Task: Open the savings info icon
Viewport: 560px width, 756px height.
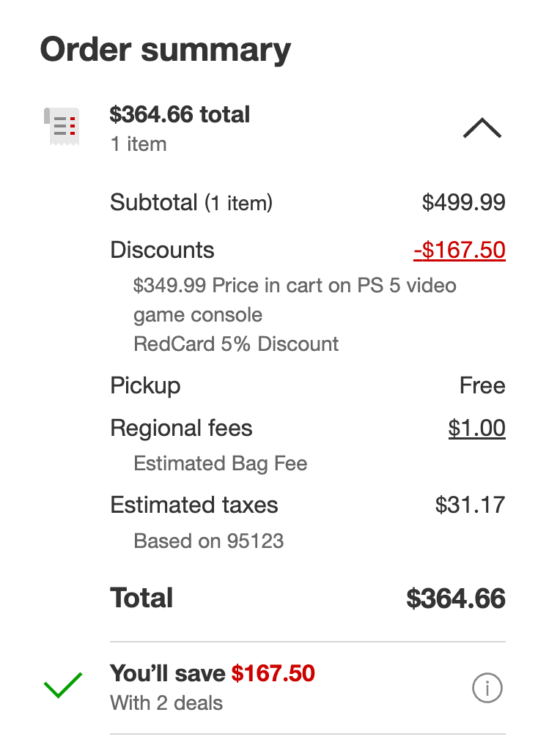Action: (487, 689)
